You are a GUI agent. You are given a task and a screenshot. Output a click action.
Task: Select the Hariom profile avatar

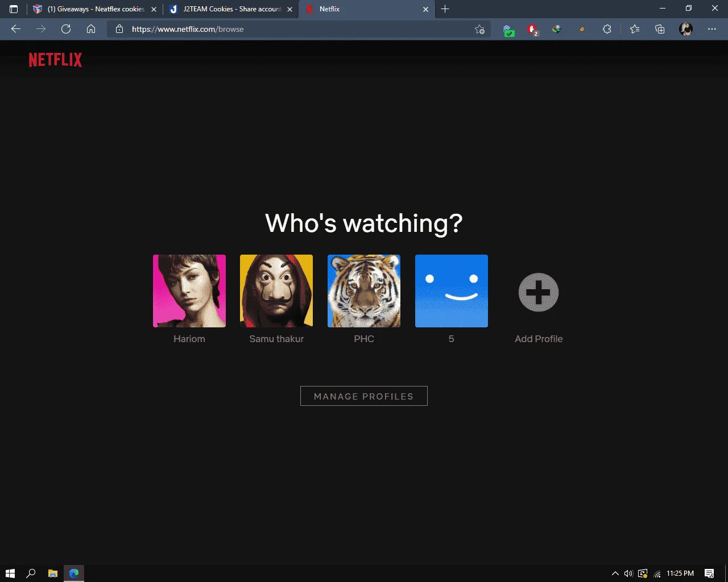pyautogui.click(x=189, y=291)
